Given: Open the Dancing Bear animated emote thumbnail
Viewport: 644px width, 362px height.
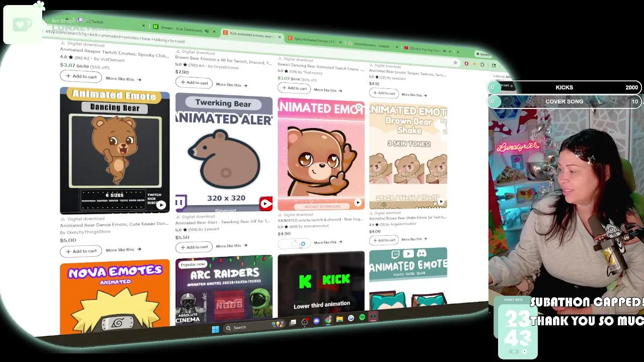Looking at the screenshot, I should click(x=115, y=151).
